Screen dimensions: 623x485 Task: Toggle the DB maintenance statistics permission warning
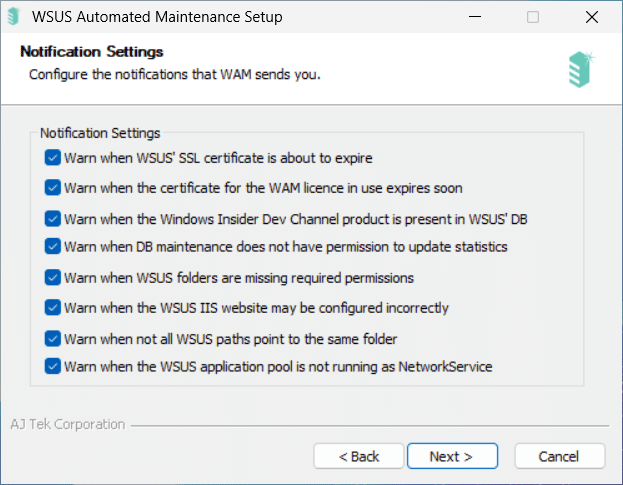(52, 246)
